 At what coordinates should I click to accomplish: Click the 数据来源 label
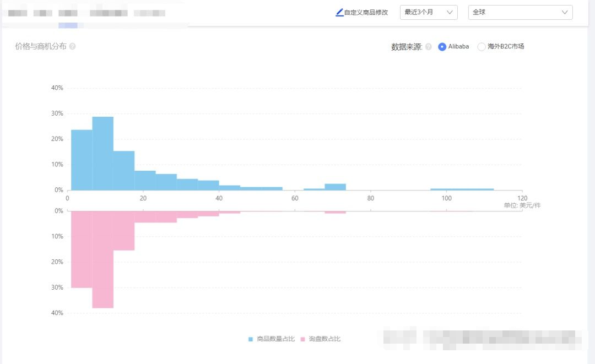pos(407,47)
